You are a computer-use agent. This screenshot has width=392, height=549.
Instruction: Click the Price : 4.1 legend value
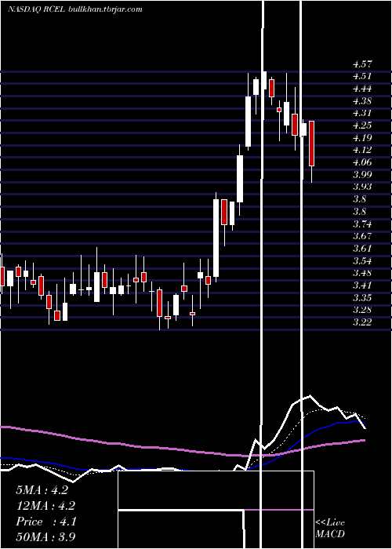[45, 522]
